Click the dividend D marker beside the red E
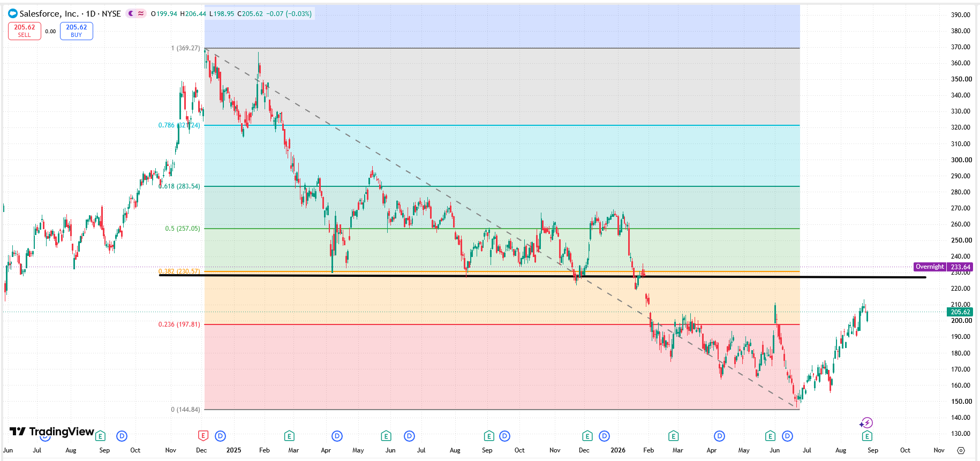 coord(221,436)
